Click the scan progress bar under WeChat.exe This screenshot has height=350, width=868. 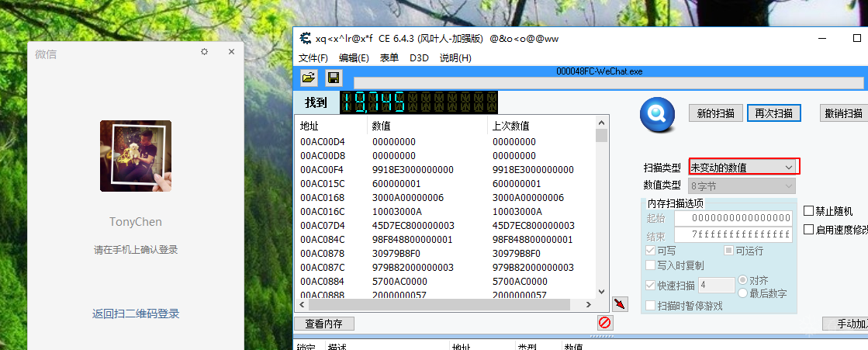(x=608, y=82)
